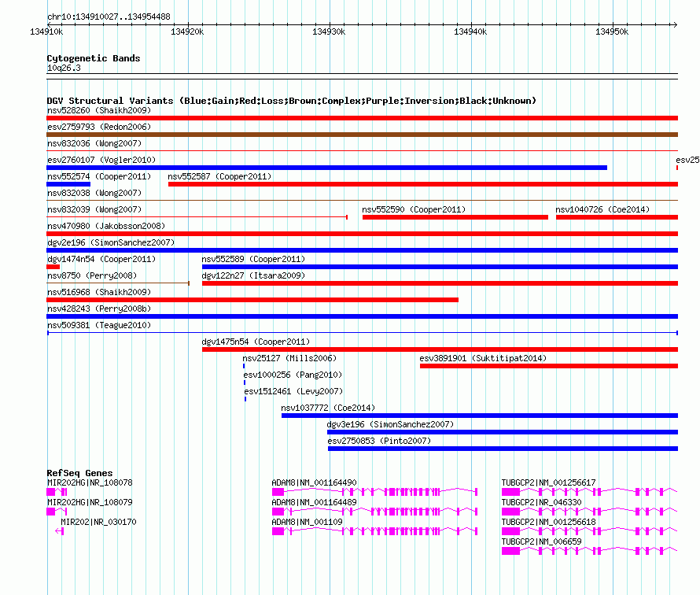
Task: Select the brown esv2759793 Redon2006 bar
Action: point(362,135)
